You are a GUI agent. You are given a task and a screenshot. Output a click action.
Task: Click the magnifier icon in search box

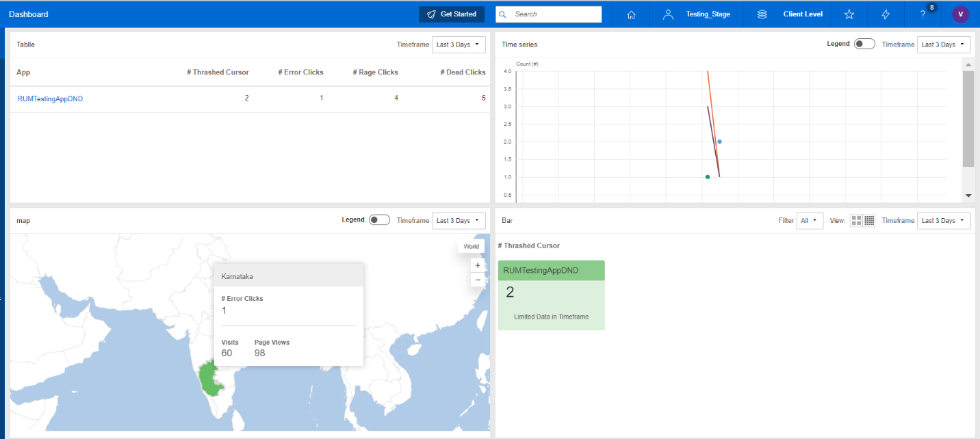(x=503, y=14)
